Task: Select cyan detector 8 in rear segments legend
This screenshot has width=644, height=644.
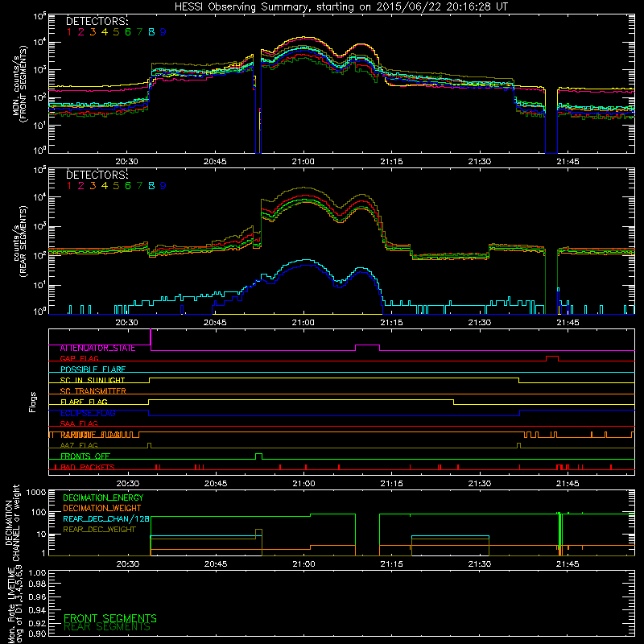Action: [x=151, y=186]
